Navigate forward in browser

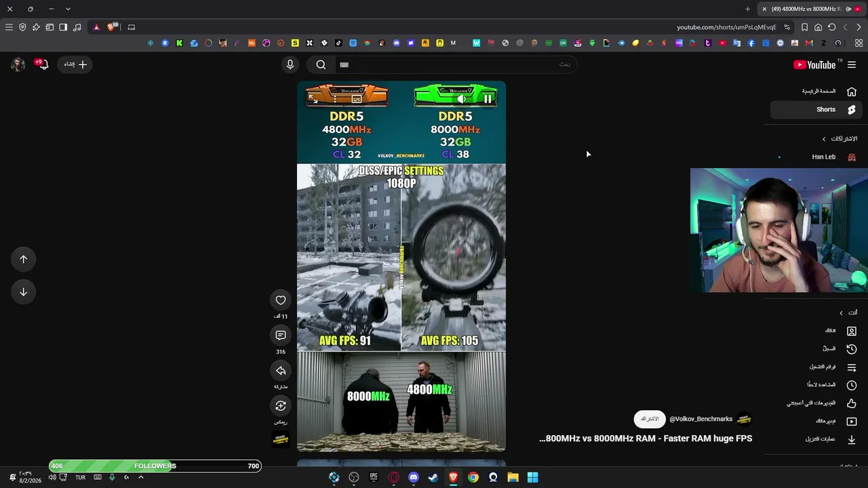[845, 27]
